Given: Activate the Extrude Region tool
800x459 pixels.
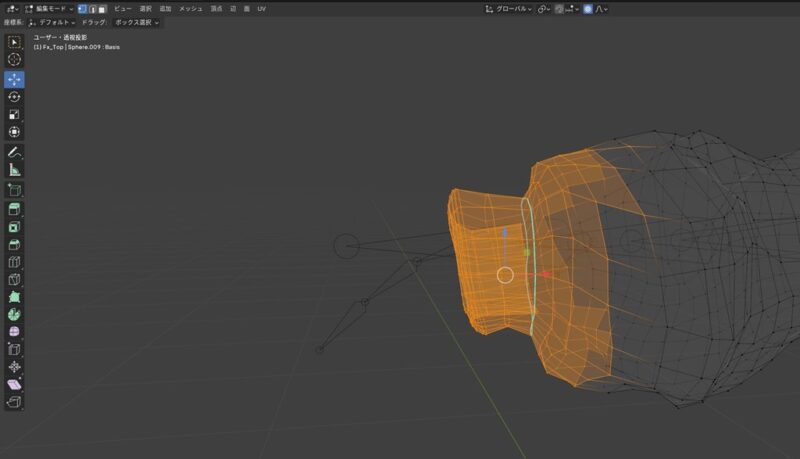Looking at the screenshot, I should (14, 208).
